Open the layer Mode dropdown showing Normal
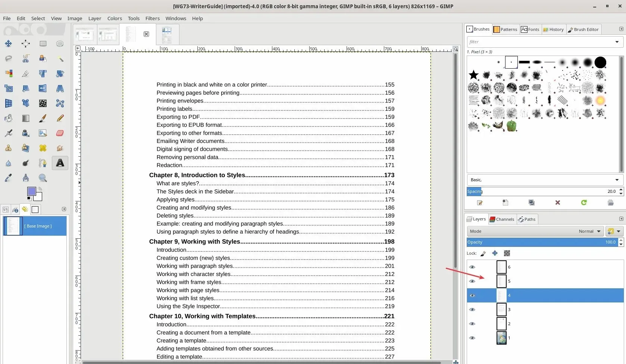The height and width of the screenshot is (364, 626). 589,231
